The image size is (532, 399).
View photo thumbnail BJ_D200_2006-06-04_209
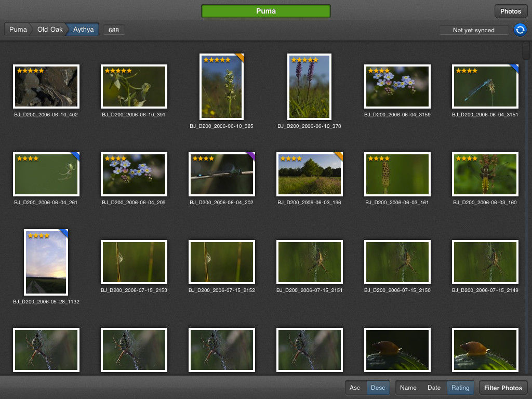tap(134, 175)
